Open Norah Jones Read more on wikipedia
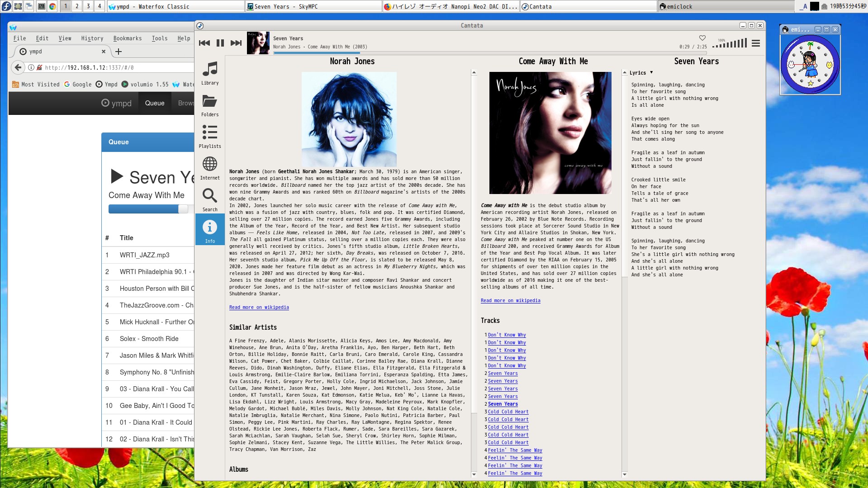 pos(259,308)
